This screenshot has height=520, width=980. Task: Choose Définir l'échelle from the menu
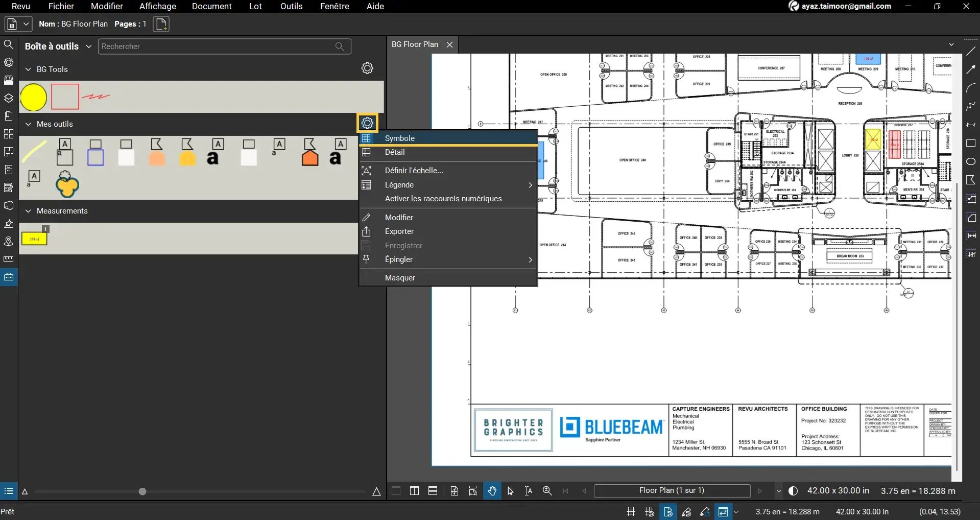pos(414,170)
